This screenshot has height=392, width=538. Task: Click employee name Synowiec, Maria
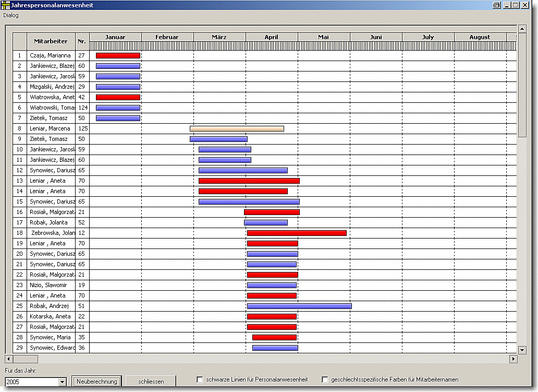(50, 337)
